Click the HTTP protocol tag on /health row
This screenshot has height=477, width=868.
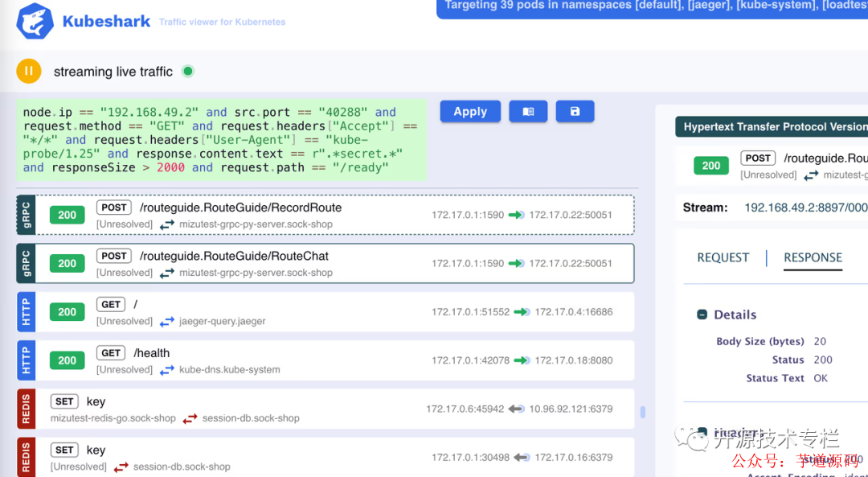tap(26, 360)
